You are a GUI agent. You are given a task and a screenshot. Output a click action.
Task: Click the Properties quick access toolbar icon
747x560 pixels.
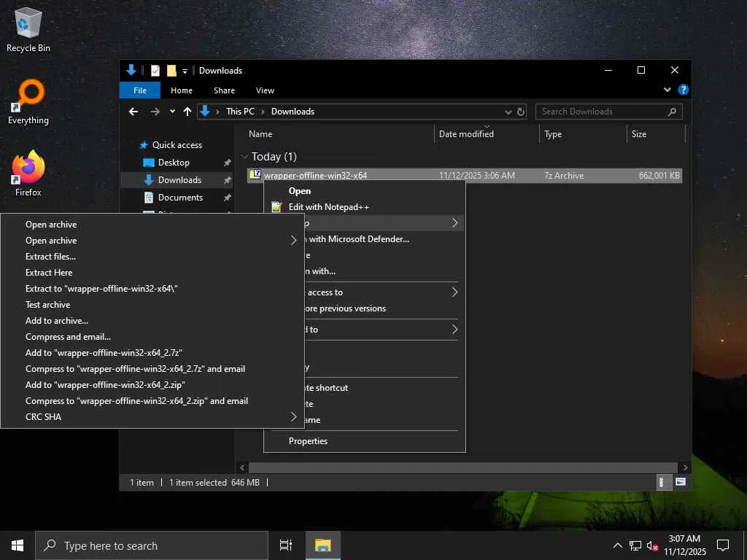pos(155,71)
